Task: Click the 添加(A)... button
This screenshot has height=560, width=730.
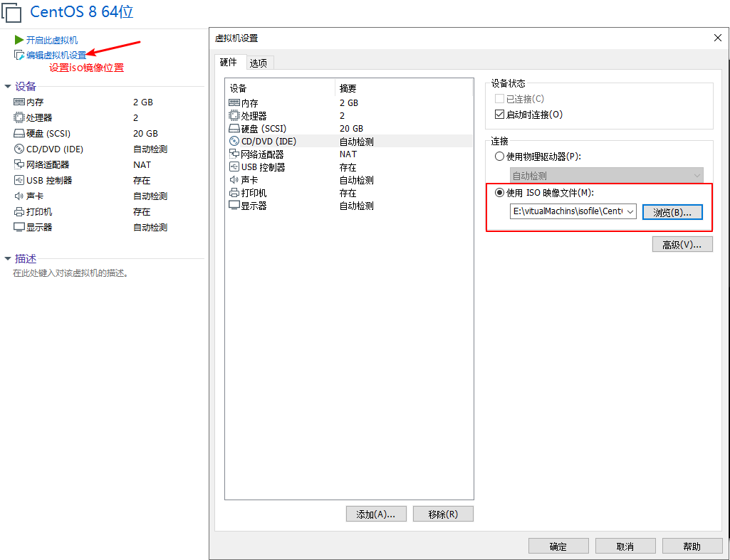Action: (376, 514)
